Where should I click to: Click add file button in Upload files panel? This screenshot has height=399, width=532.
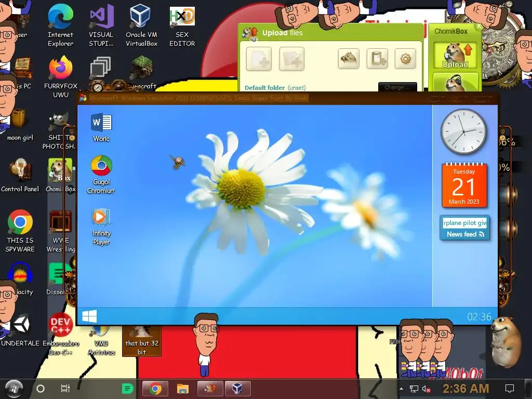[x=259, y=59]
